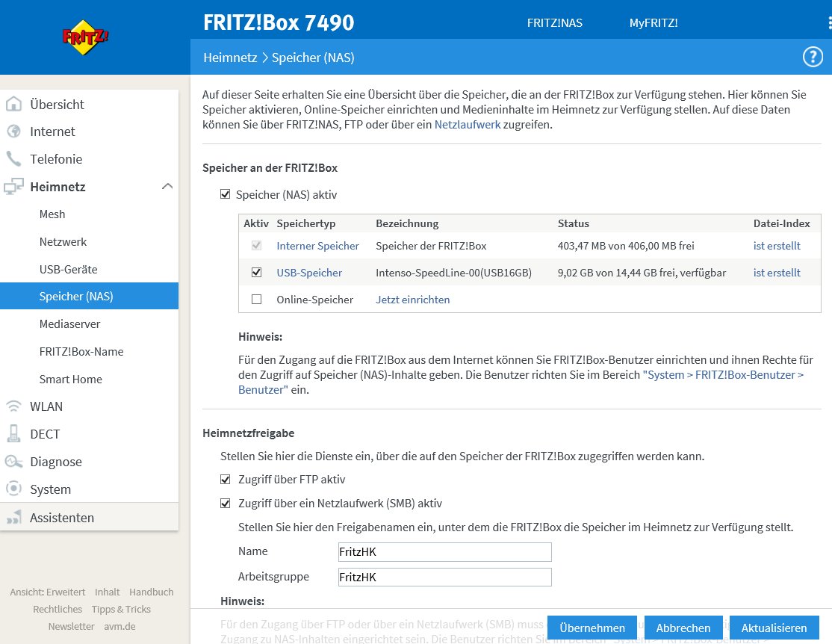Click Heimnetz in the breadcrumb
832x644 pixels.
pos(230,58)
